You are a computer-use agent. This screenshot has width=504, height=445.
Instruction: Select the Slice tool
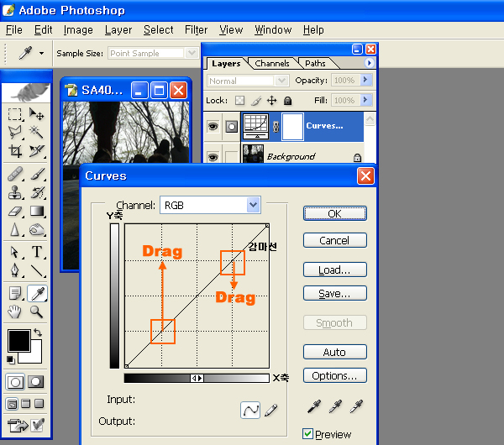coord(37,150)
